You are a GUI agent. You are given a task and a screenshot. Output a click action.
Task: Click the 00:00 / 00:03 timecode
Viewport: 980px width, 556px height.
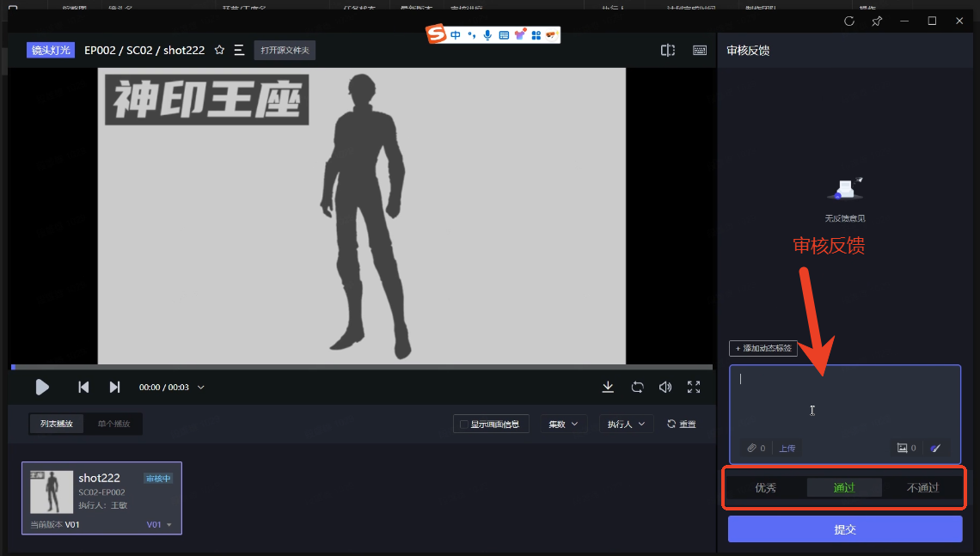163,388
